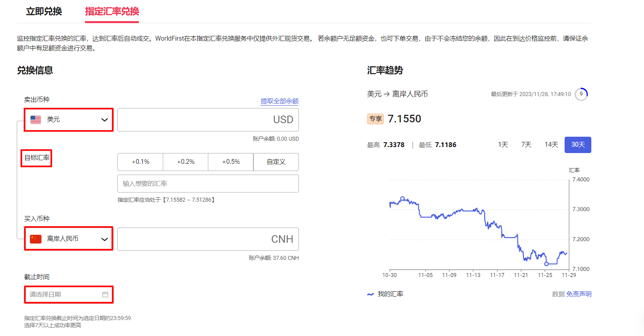644x336 pixels.
Task: Select the 30天 trend range button
Action: coord(578,145)
